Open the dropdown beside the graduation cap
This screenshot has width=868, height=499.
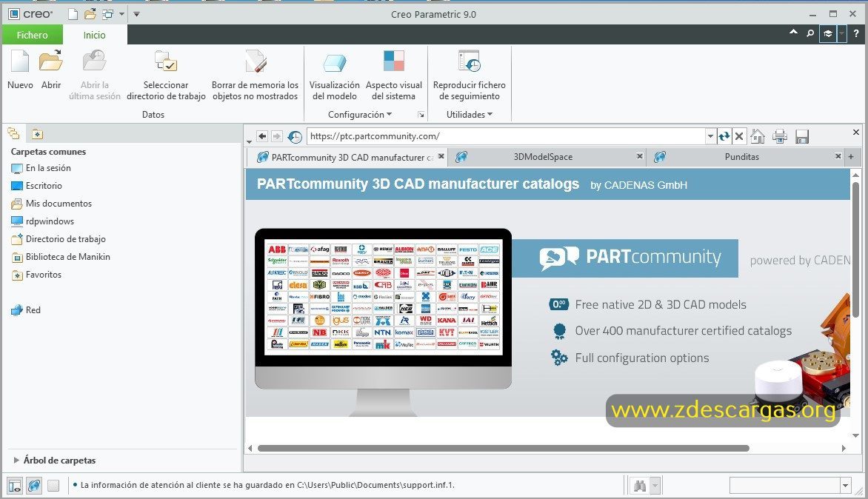tap(841, 34)
